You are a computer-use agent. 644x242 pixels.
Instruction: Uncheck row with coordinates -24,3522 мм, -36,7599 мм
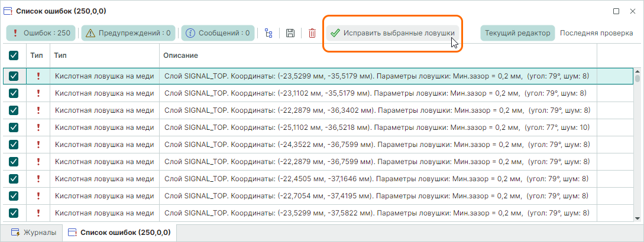(x=14, y=145)
